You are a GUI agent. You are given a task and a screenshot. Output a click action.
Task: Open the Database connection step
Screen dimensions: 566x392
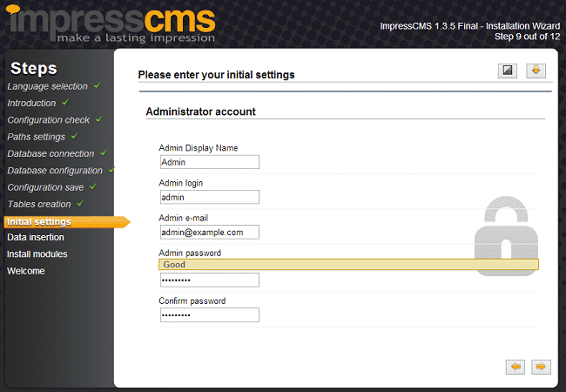coord(51,153)
